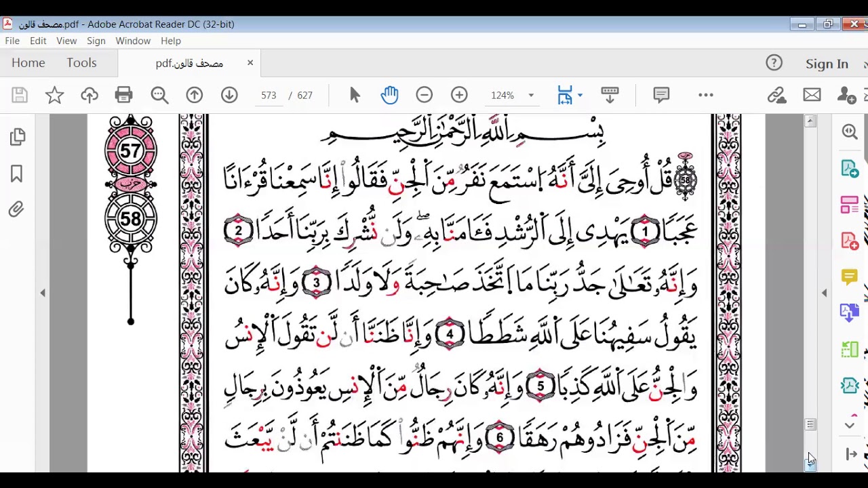Send the file by email
The image size is (868, 488).
point(812,96)
